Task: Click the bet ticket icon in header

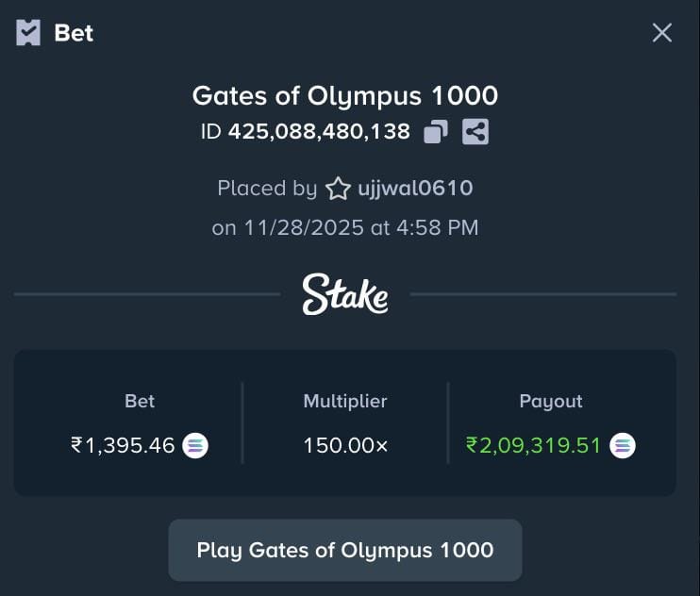Action: point(28,33)
